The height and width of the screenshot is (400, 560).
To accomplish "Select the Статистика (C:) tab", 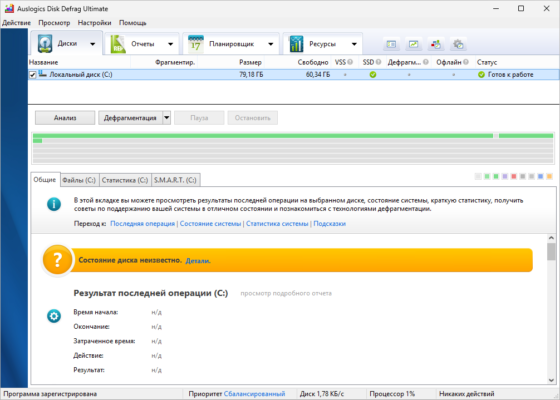I will (x=125, y=180).
